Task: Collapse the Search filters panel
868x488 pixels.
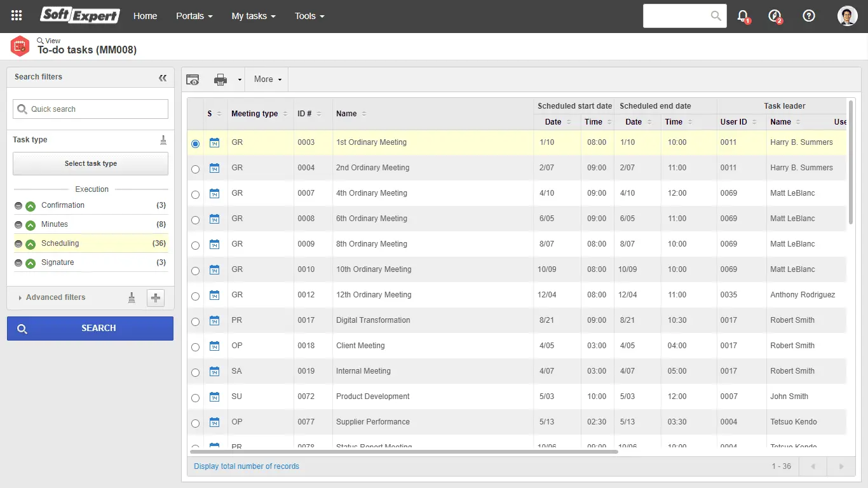Action: 163,78
